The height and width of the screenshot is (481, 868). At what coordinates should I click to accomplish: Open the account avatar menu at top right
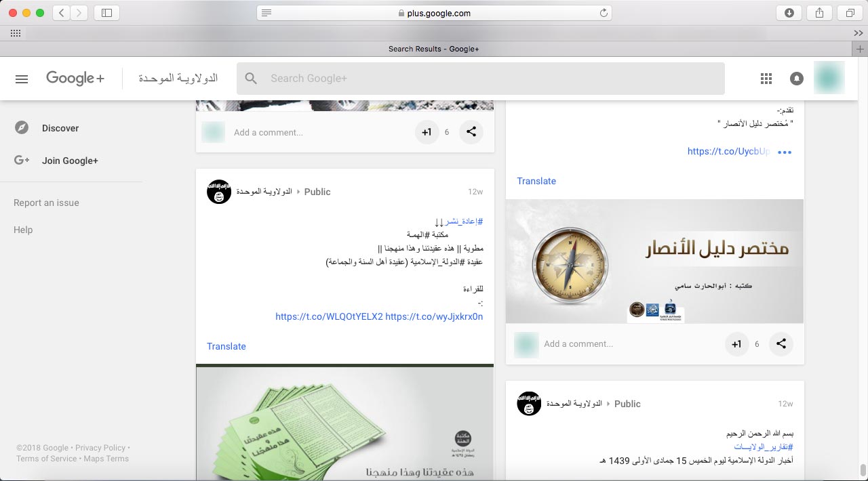(829, 79)
